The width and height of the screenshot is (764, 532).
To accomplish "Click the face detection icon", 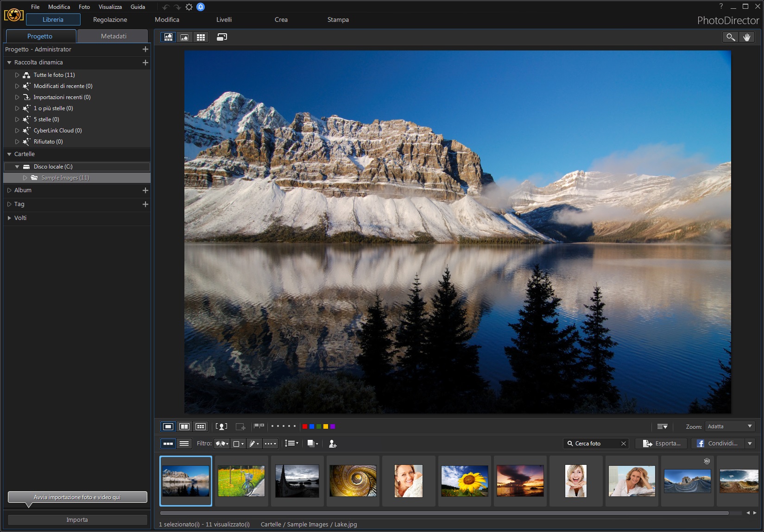I will [x=221, y=426].
